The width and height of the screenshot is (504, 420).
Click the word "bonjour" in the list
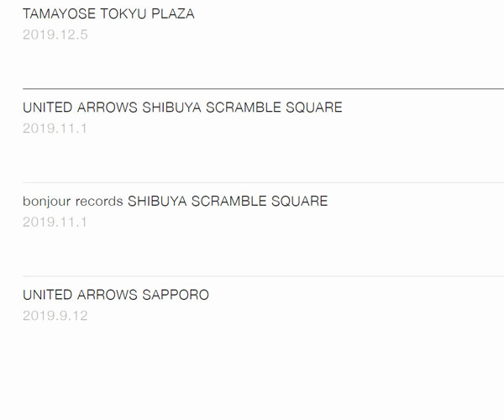[47, 202]
